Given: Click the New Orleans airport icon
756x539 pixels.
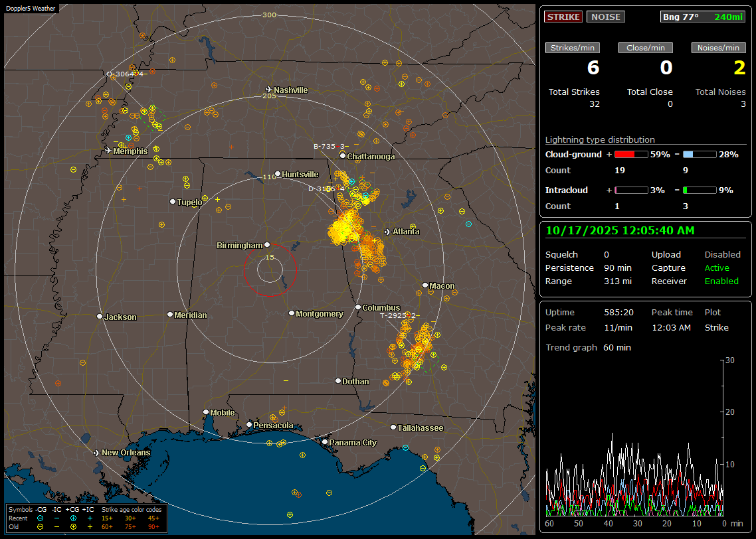Looking at the screenshot, I should [97, 453].
